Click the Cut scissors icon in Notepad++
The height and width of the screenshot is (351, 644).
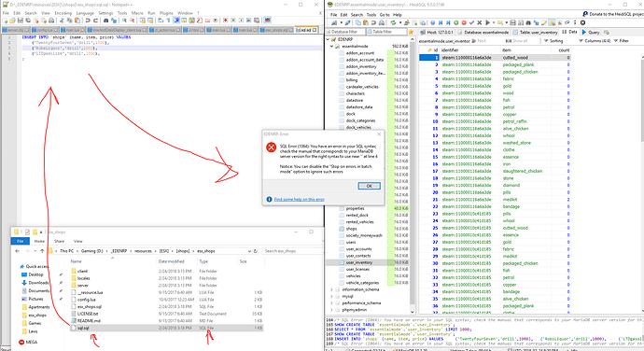coord(62,21)
